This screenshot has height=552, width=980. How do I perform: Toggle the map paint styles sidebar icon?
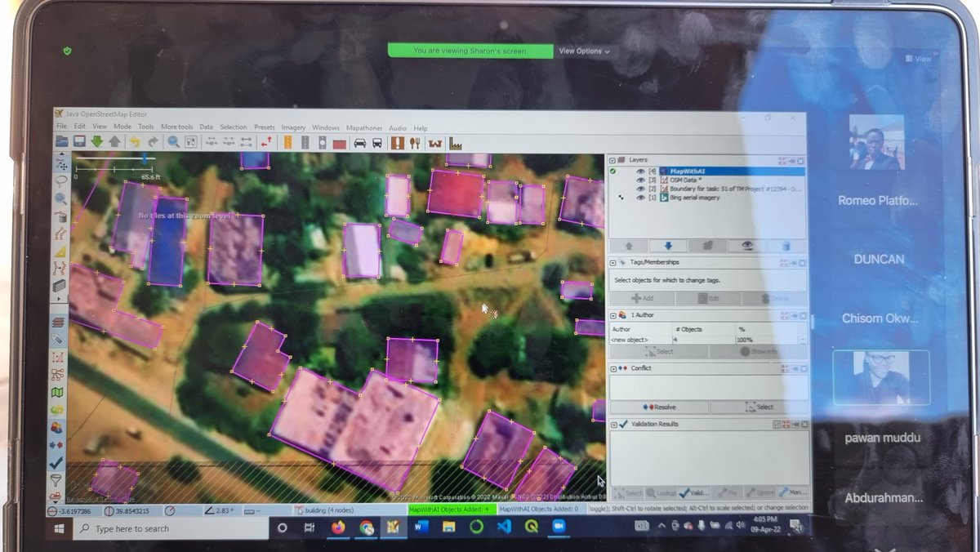[x=57, y=393]
